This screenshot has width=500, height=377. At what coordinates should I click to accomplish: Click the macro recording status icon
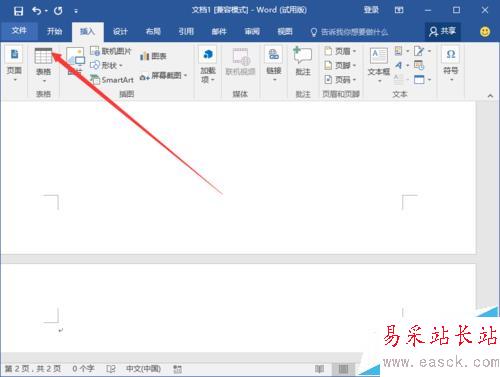(177, 369)
